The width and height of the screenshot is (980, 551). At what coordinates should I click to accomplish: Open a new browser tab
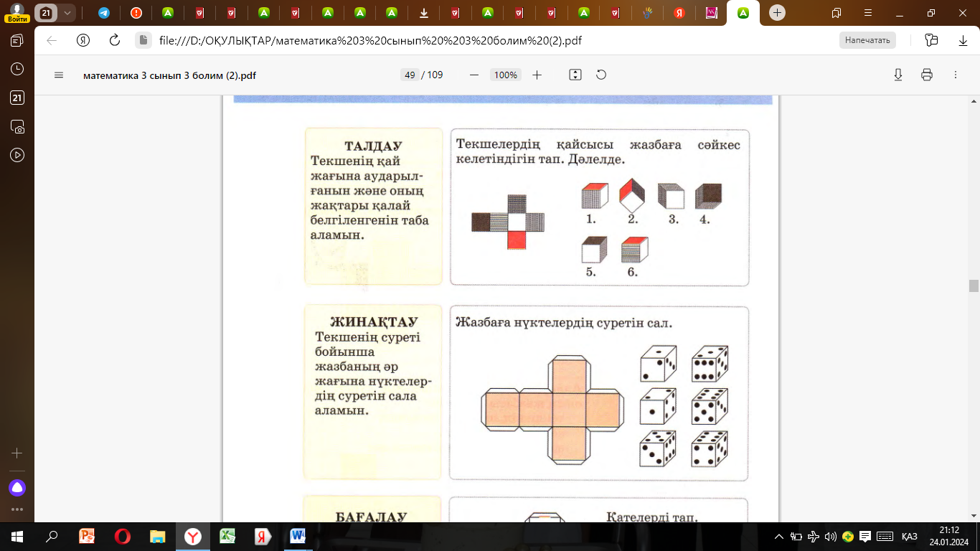coord(777,13)
